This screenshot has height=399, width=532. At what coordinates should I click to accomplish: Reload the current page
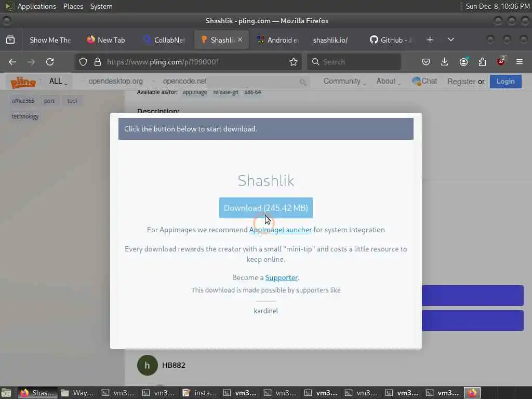coord(50,62)
